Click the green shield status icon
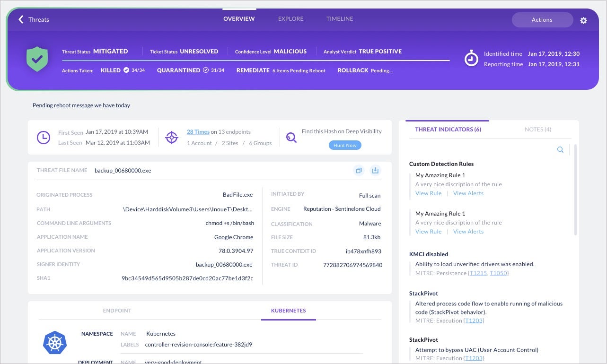Screen dimensions: 607x364 tap(37, 59)
